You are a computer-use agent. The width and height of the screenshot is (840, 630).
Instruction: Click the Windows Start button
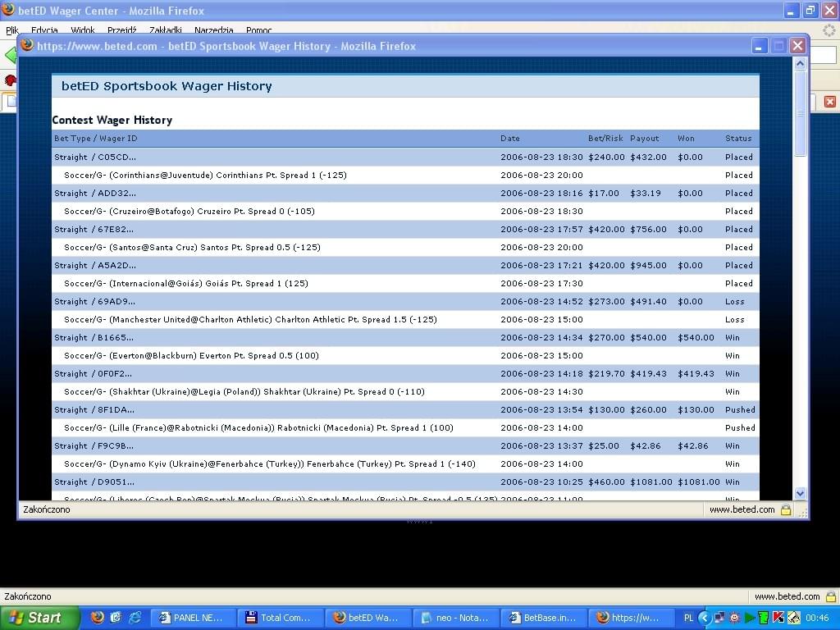39,618
